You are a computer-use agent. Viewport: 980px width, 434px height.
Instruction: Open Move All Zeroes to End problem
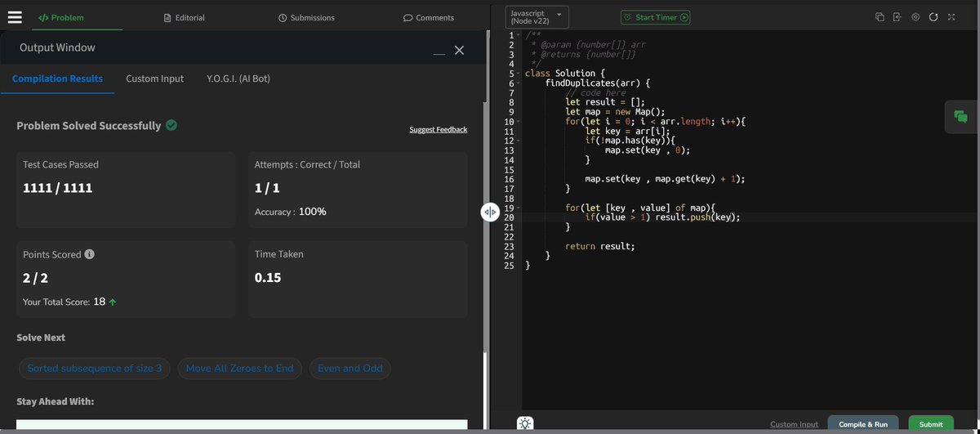point(239,368)
